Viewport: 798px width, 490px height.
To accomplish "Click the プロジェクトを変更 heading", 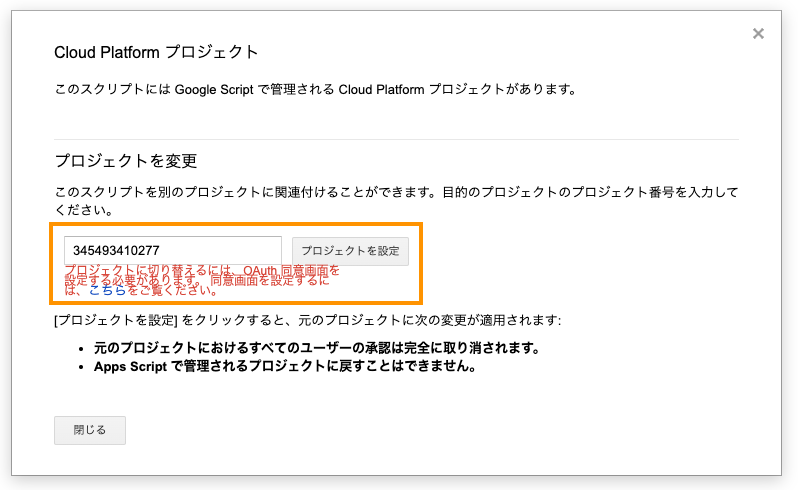I will coord(126,161).
